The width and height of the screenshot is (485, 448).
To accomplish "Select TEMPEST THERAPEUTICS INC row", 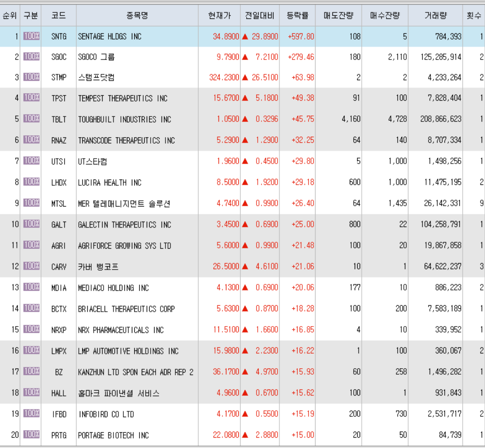I will point(243,98).
